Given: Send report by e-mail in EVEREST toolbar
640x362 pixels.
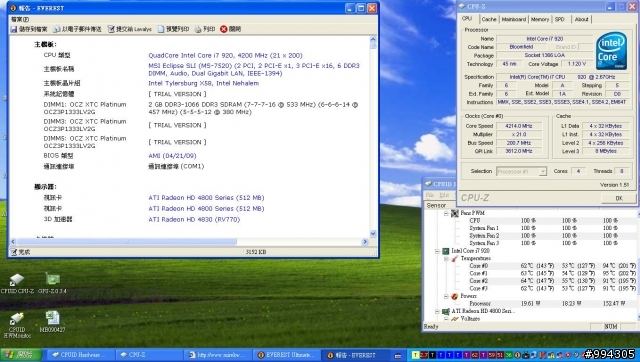Looking at the screenshot, I should (77, 29).
